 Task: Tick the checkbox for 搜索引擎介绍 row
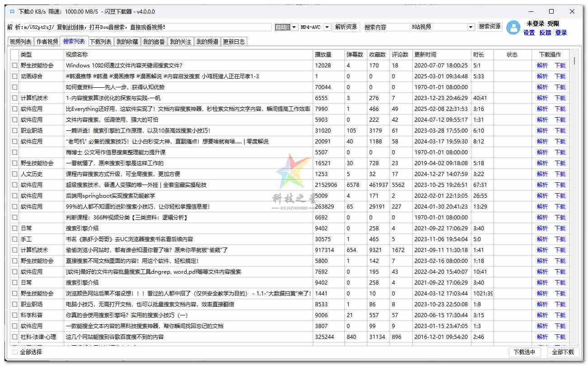15,228
